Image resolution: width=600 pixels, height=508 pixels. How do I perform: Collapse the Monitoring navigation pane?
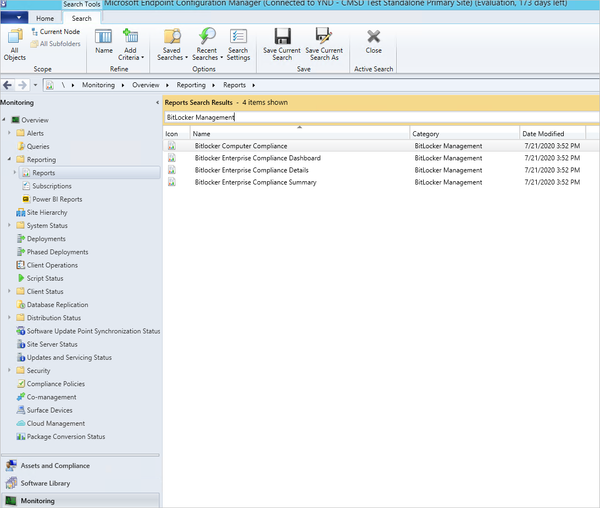click(157, 103)
